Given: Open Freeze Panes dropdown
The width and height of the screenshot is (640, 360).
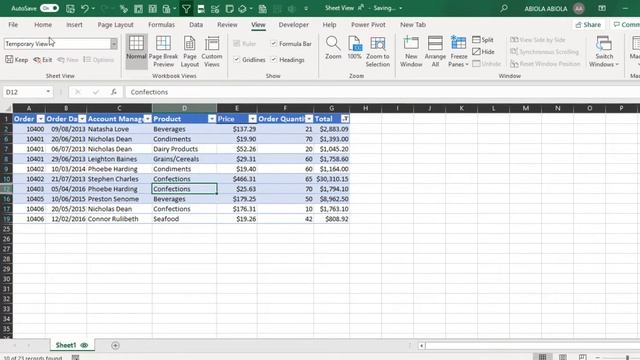Looking at the screenshot, I should pos(458,51).
